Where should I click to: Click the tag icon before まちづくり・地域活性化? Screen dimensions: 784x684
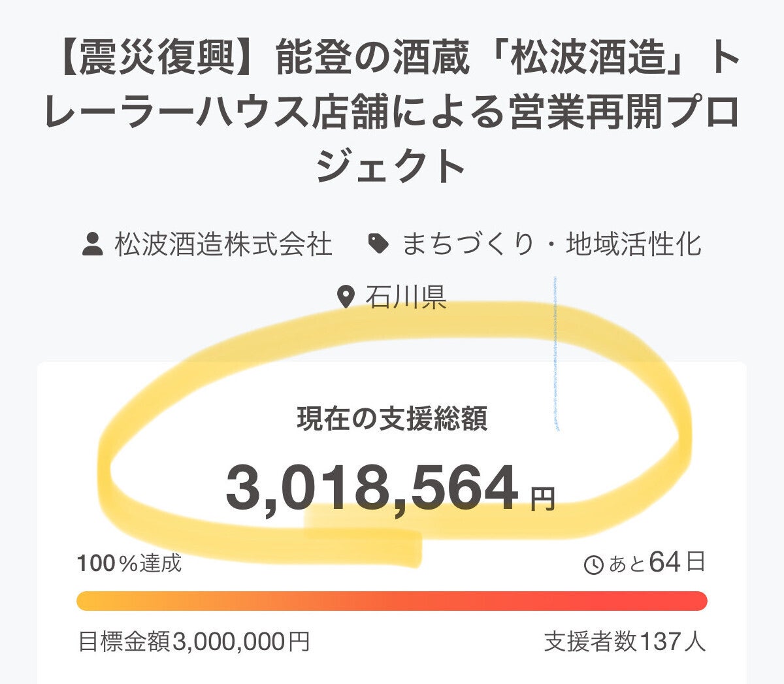click(378, 245)
